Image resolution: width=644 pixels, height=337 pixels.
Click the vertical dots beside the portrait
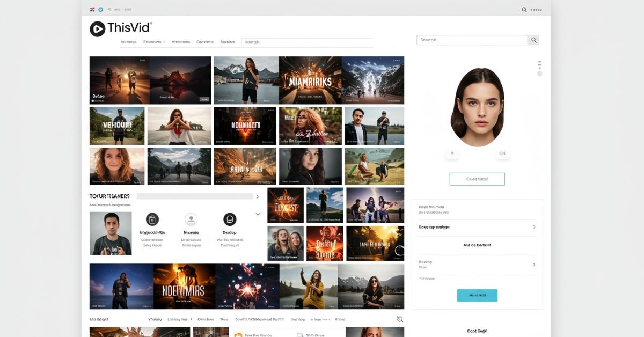(x=539, y=65)
